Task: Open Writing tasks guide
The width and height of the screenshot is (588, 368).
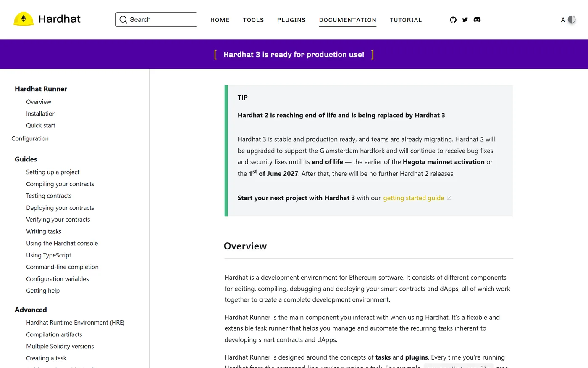Action: pyautogui.click(x=44, y=231)
